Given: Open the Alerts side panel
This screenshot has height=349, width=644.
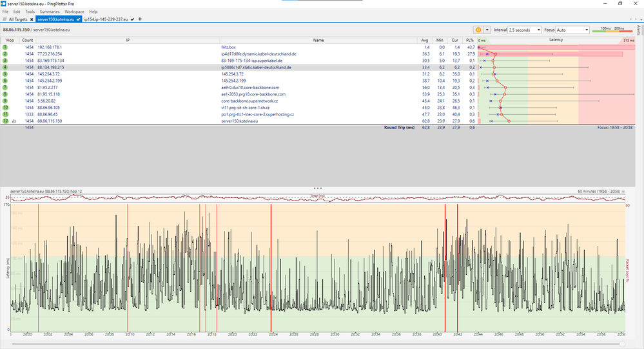Looking at the screenshot, I should click(x=639, y=30).
